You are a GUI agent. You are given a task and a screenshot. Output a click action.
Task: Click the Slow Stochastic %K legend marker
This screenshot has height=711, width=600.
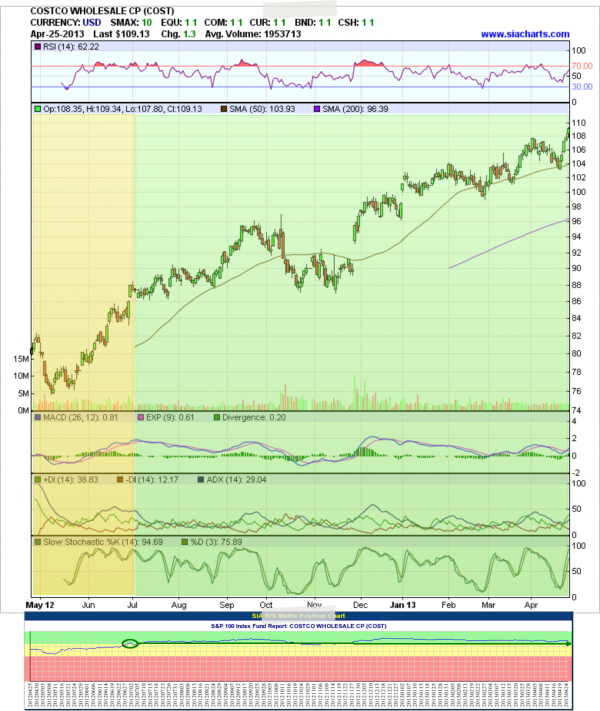pos(38,543)
